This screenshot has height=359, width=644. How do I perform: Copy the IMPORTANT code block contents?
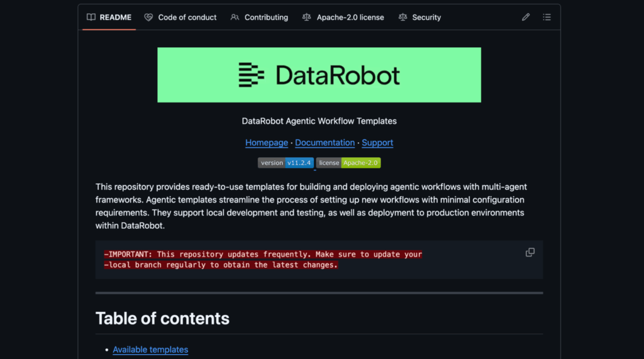(x=530, y=252)
